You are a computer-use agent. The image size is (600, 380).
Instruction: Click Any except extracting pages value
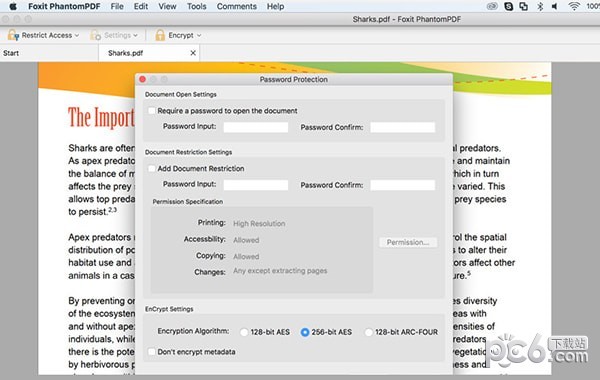[x=280, y=271]
